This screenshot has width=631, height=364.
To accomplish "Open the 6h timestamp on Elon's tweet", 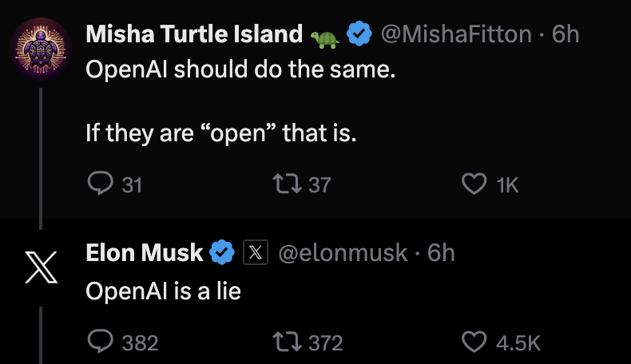I will (x=441, y=253).
